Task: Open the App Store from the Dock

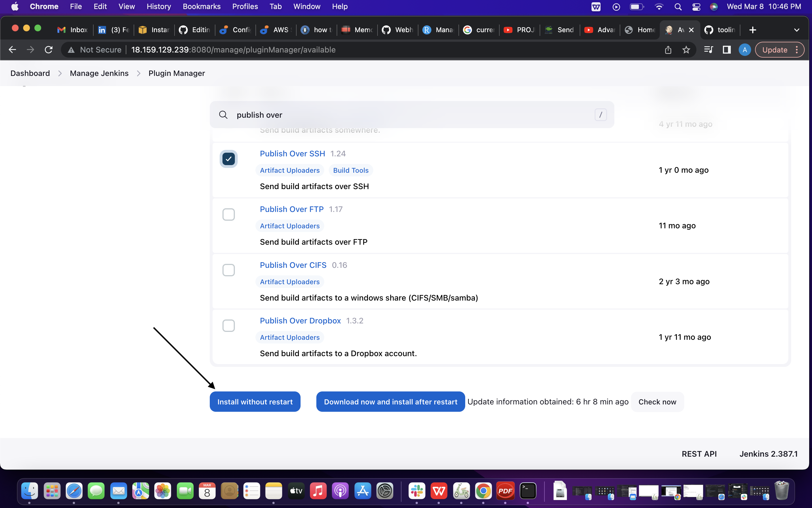Action: tap(362, 491)
